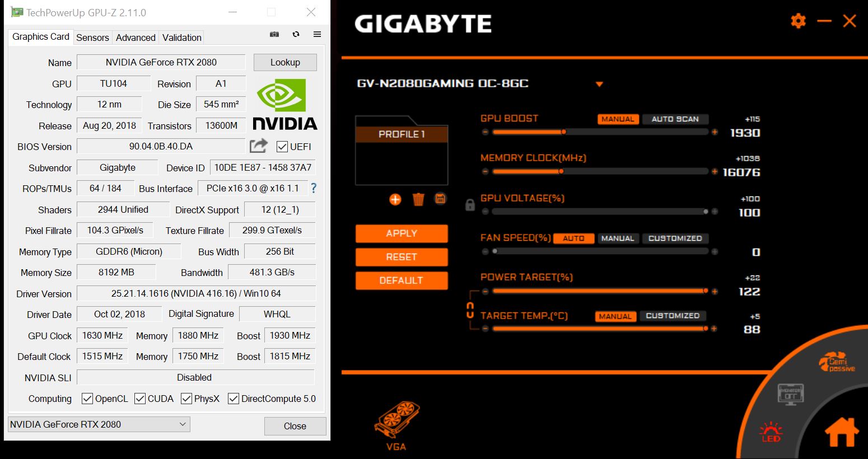This screenshot has width=868, height=459.
Task: Set Fan Speed mode to AUTO
Action: click(x=573, y=238)
